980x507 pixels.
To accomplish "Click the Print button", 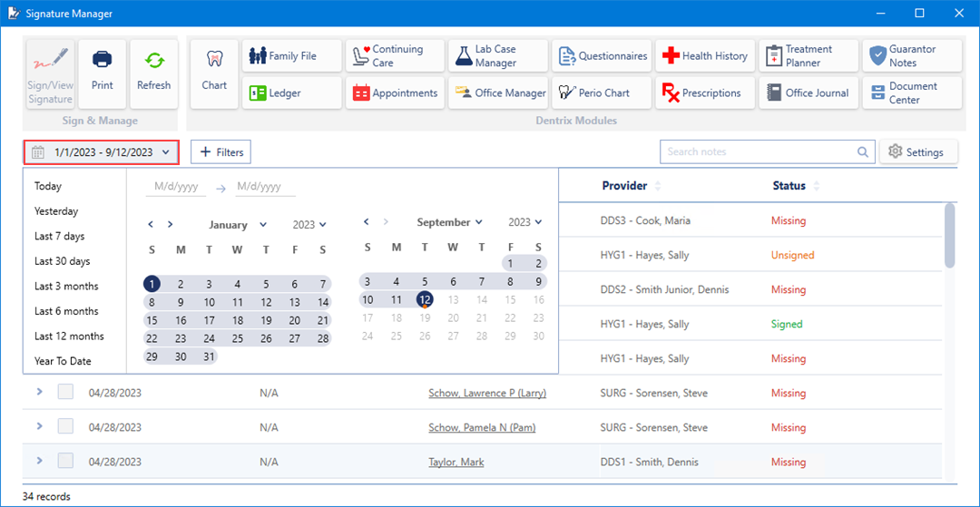I will tap(103, 73).
